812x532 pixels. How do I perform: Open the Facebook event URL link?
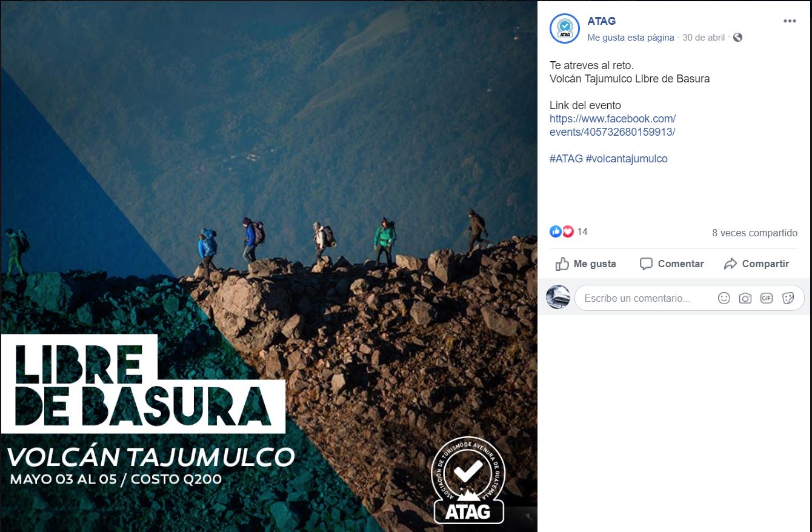tap(613, 125)
